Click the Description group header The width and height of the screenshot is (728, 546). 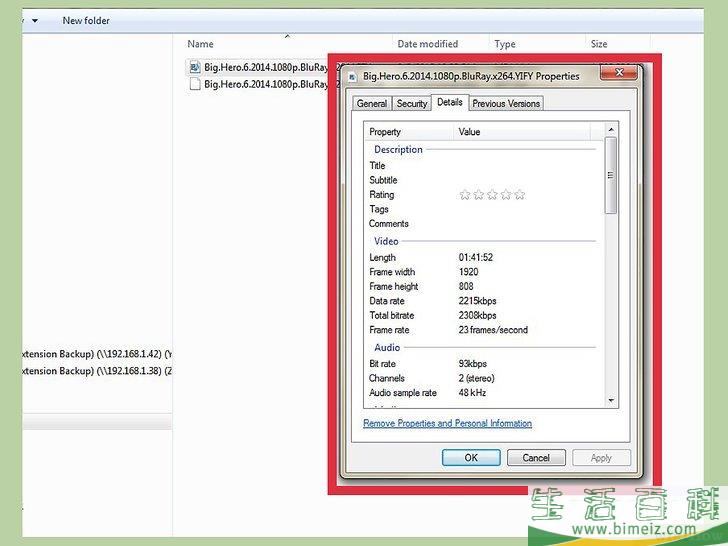(398, 150)
